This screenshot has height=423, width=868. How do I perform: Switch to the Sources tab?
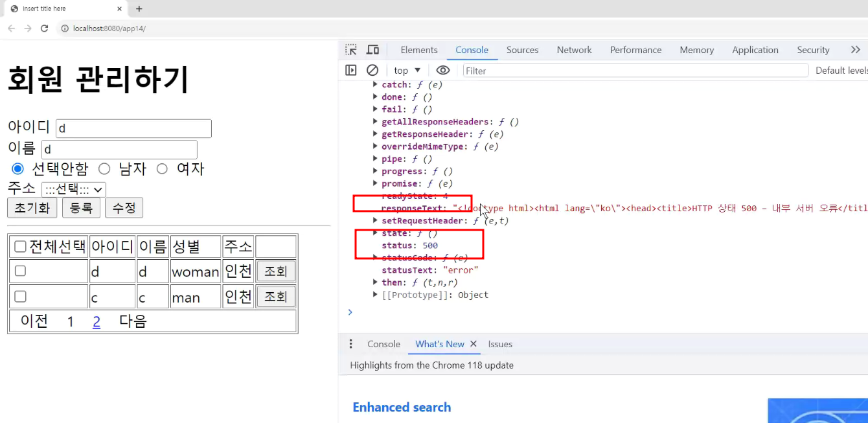click(523, 50)
